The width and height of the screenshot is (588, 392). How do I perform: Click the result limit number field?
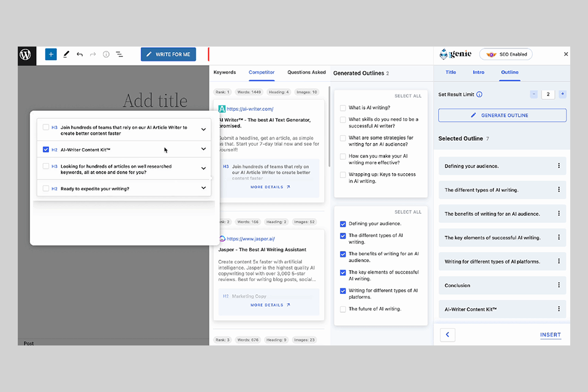[548, 94]
